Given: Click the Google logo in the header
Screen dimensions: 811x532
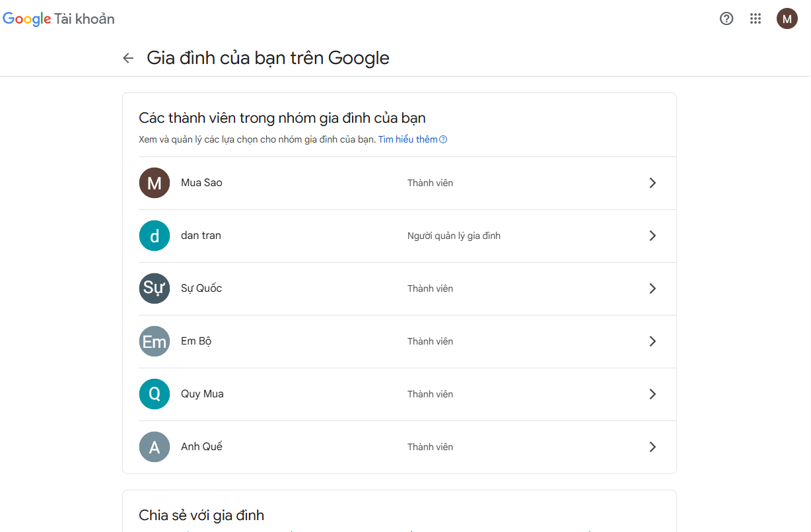Looking at the screenshot, I should click(x=27, y=19).
